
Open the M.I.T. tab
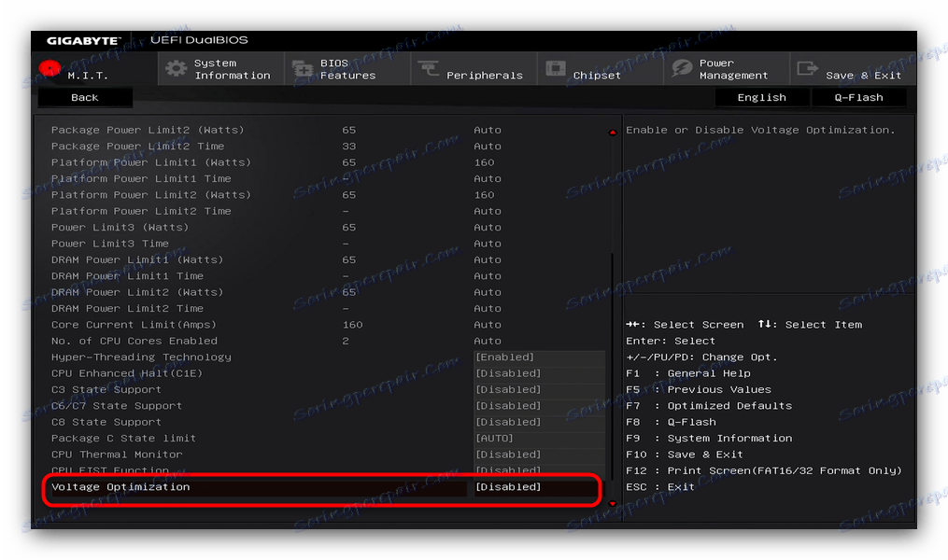94,68
